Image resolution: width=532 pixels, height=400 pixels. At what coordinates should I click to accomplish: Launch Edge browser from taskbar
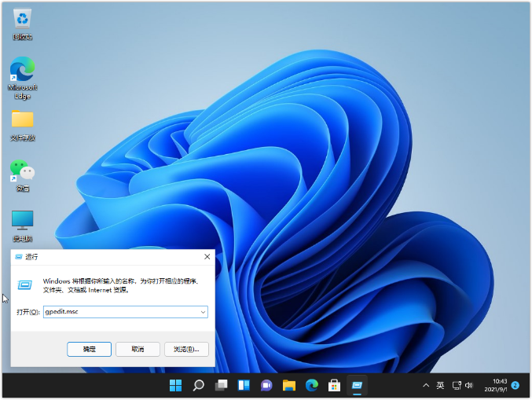point(312,385)
